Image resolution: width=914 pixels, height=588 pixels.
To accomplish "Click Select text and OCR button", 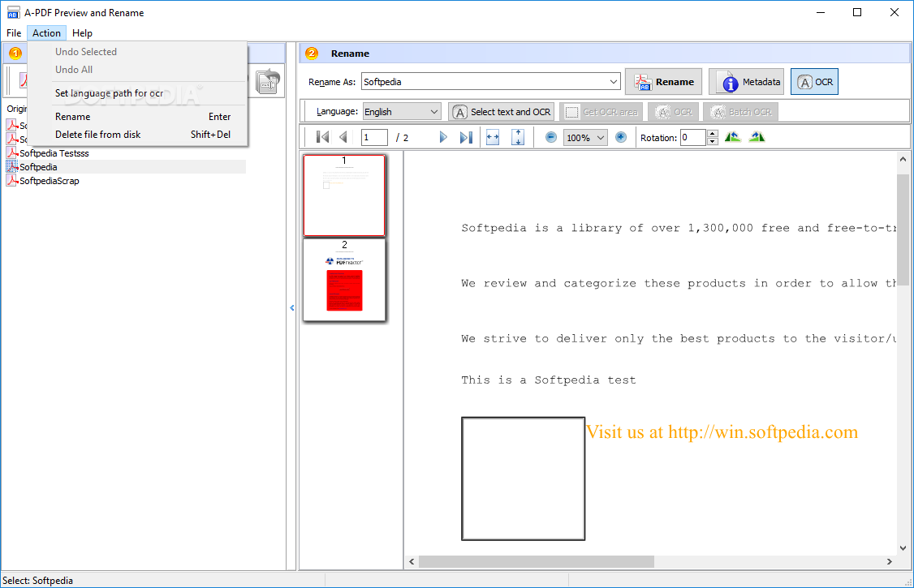I will click(502, 112).
